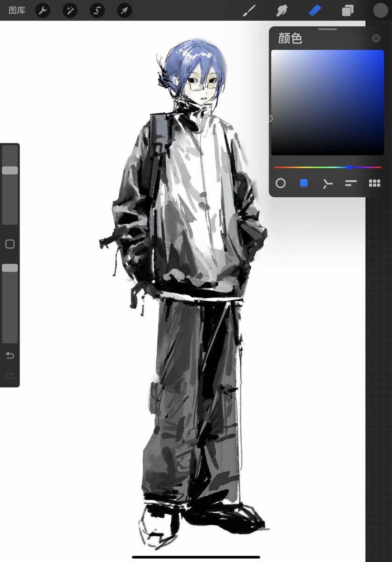Click the brush size slider handle
This screenshot has width=392, height=562.
click(x=10, y=170)
